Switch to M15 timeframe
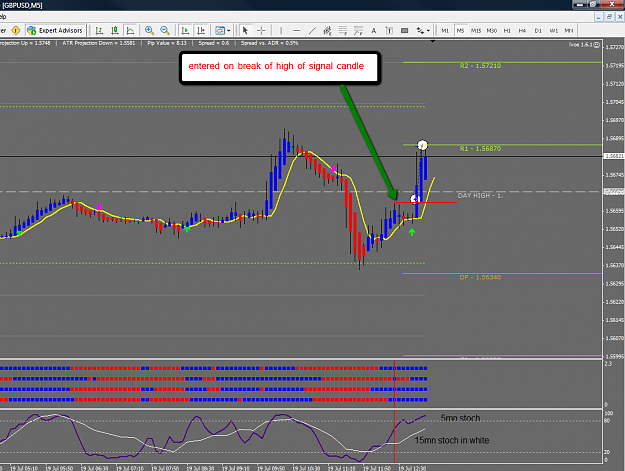Viewport: 625px width, 471px height. coord(476,31)
